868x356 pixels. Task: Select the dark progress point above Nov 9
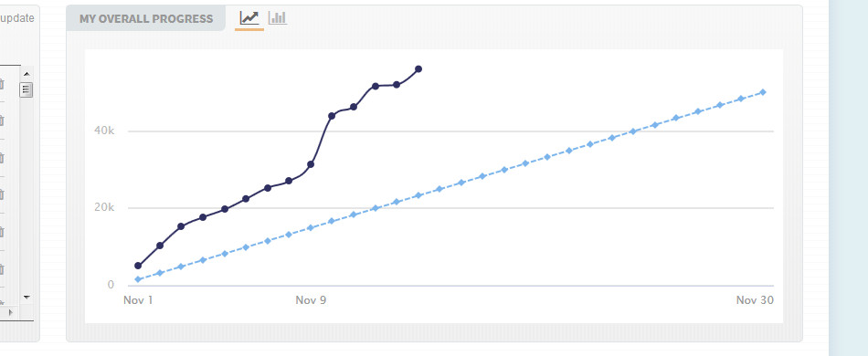coord(311,164)
